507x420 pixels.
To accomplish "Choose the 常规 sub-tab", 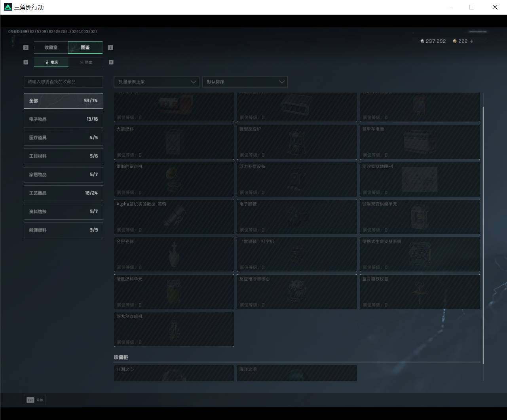I will (51, 62).
